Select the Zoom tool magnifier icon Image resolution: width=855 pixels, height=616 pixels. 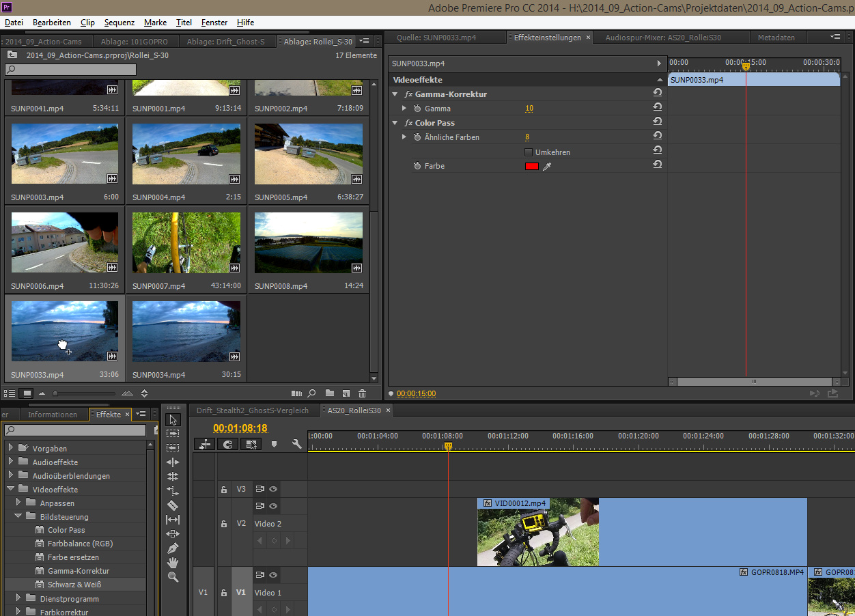[x=173, y=577]
